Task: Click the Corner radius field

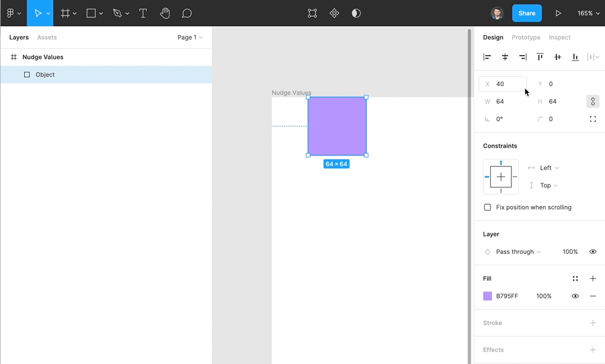Action: [x=555, y=119]
